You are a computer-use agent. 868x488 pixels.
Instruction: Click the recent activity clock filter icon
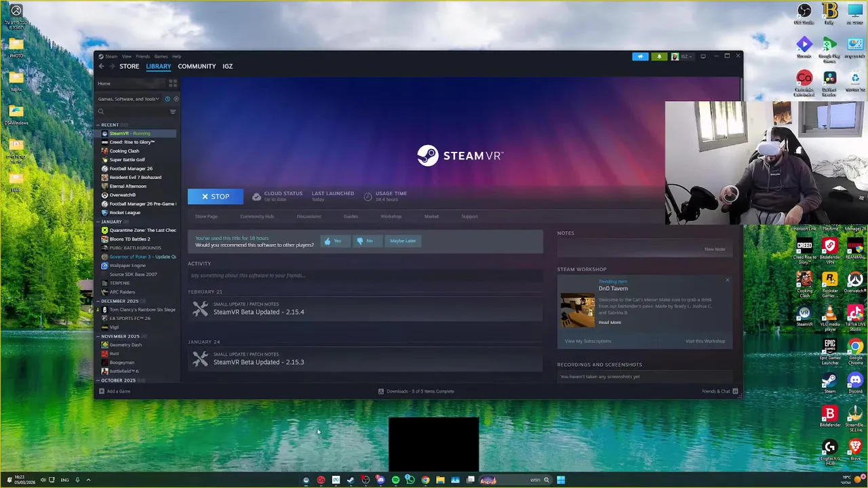[167, 99]
